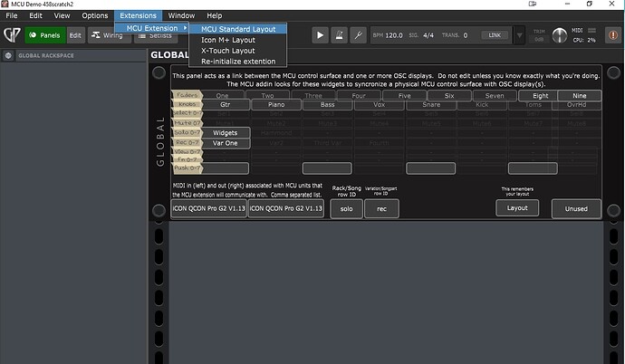Expand the MCU Extension submenu

152,28
